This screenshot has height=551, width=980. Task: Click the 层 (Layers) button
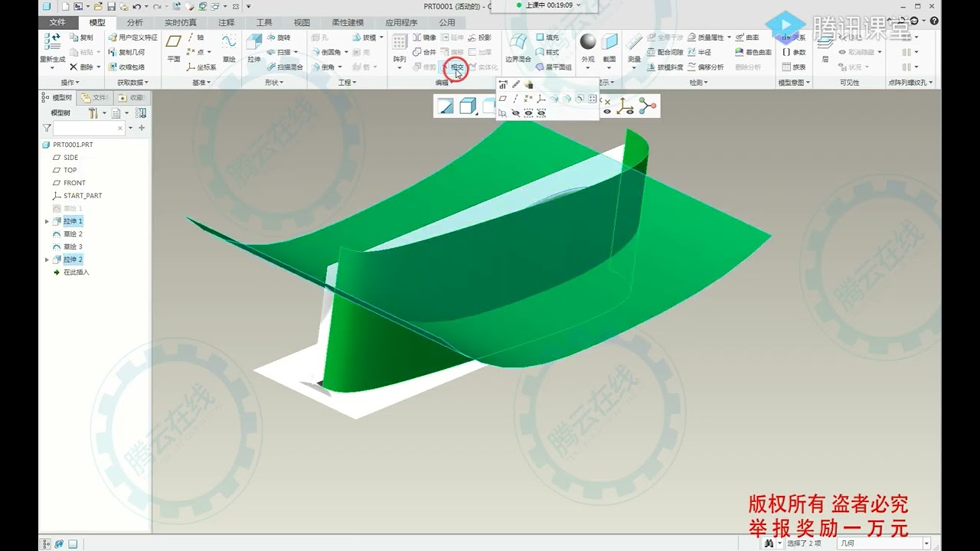825,48
